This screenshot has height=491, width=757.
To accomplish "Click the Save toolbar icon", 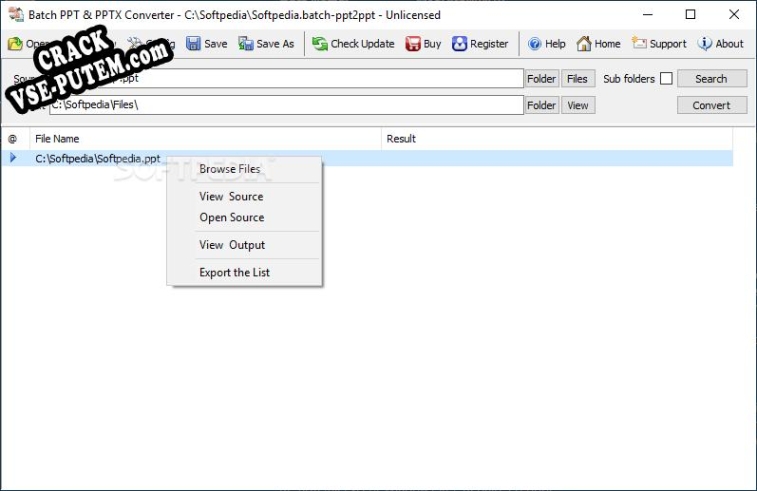I will click(x=194, y=44).
